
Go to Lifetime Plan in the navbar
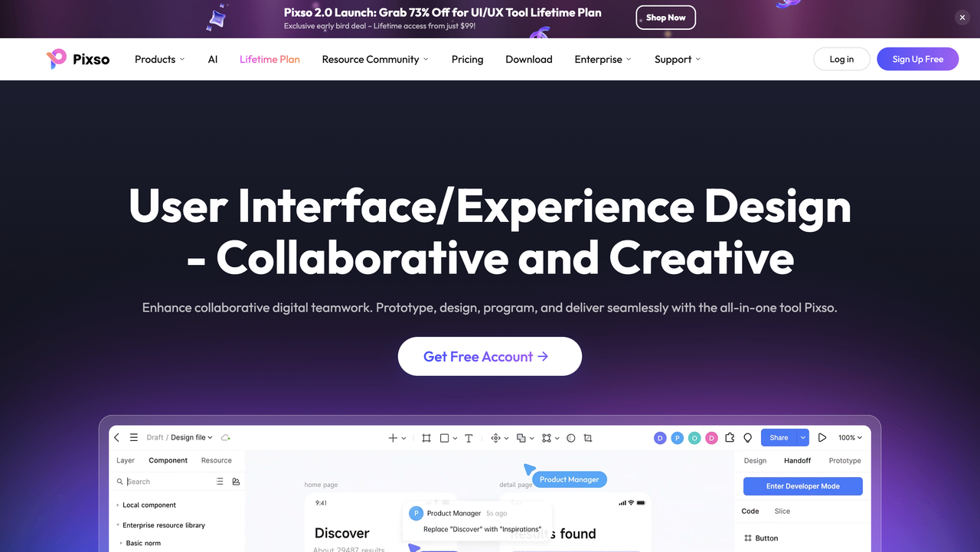coord(269,59)
